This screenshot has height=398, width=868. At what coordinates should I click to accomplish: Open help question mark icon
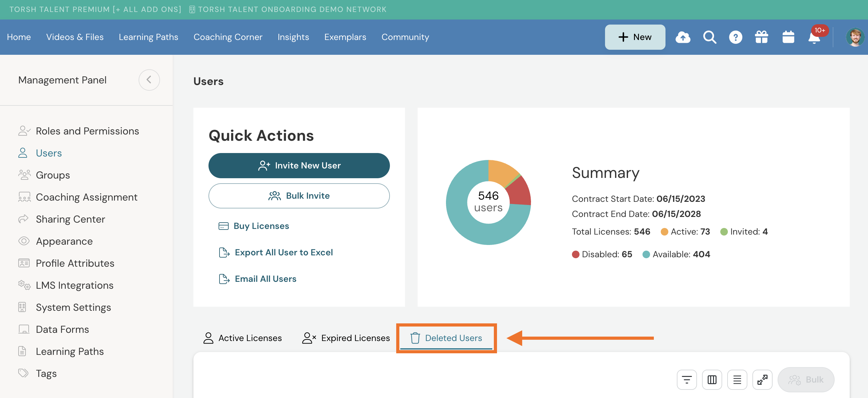pyautogui.click(x=736, y=37)
